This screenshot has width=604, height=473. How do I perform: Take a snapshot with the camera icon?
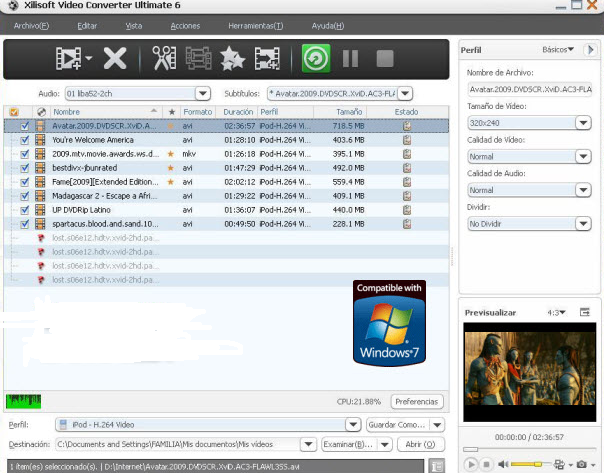(x=582, y=464)
